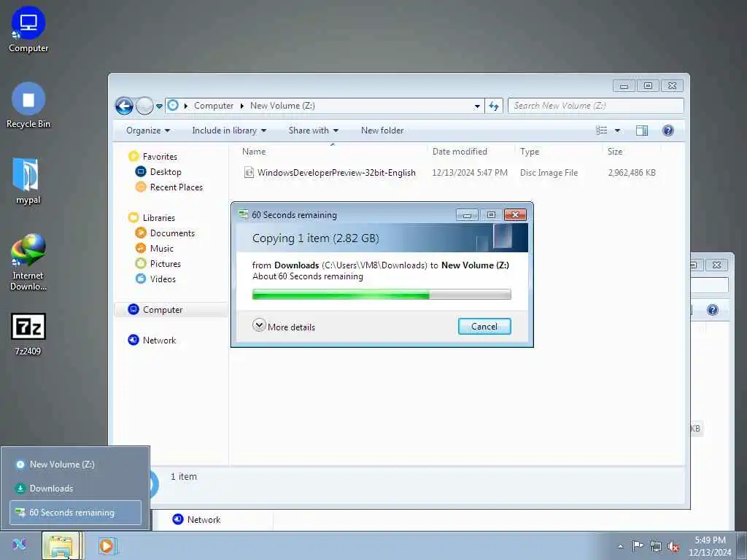Open Documents library
This screenshot has height=560, width=747.
point(172,233)
